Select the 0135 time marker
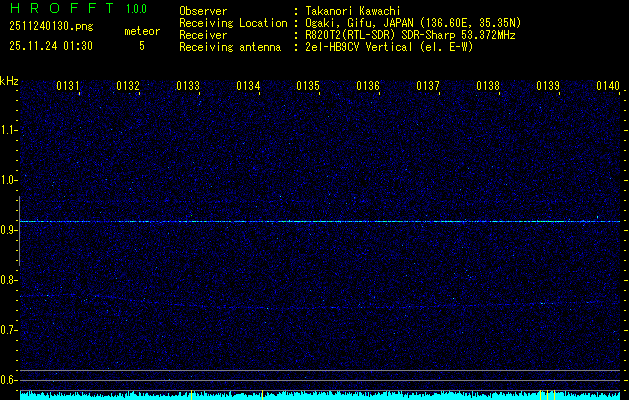 [x=308, y=87]
